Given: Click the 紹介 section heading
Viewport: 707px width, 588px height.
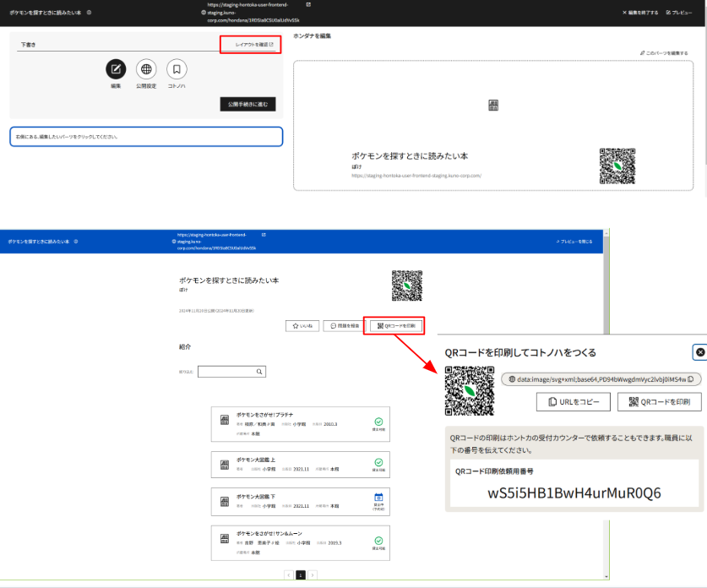Looking at the screenshot, I should pos(185,346).
